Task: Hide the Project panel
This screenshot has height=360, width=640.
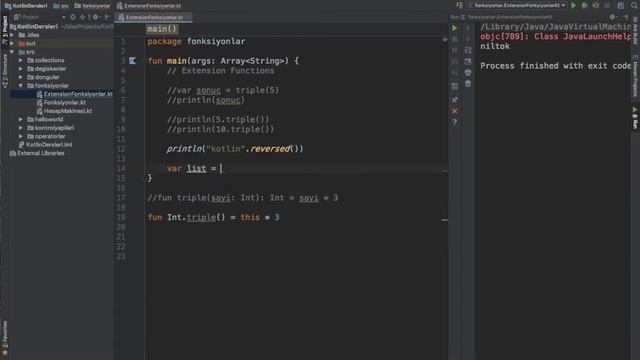Action: click(107, 17)
